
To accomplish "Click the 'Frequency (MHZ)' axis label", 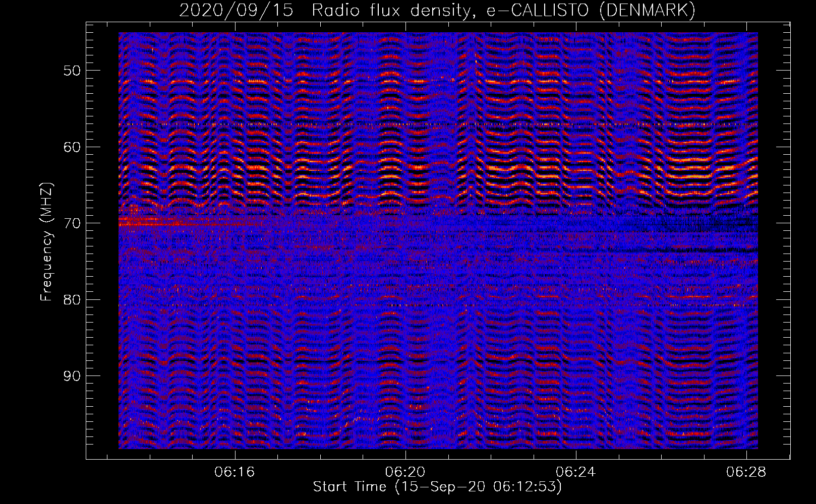I will [x=46, y=242].
